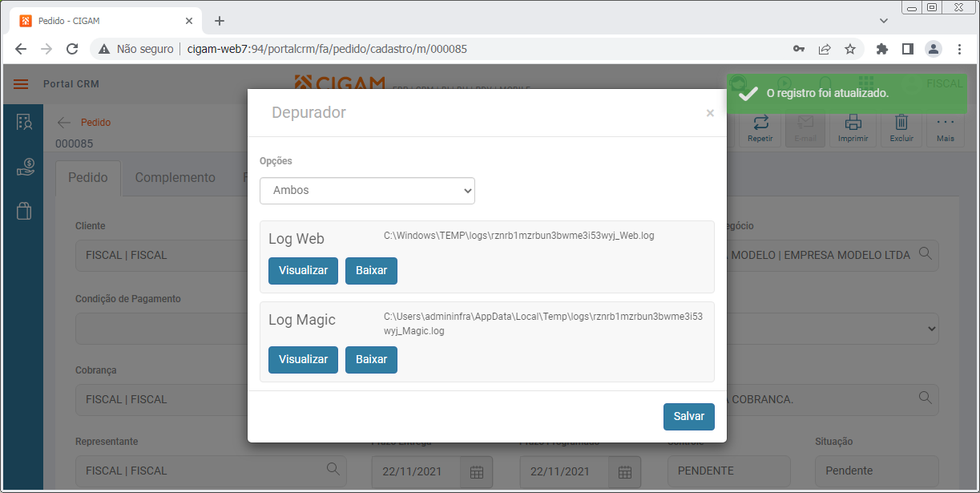Open the money-in-hand sidebar icon

click(x=24, y=167)
